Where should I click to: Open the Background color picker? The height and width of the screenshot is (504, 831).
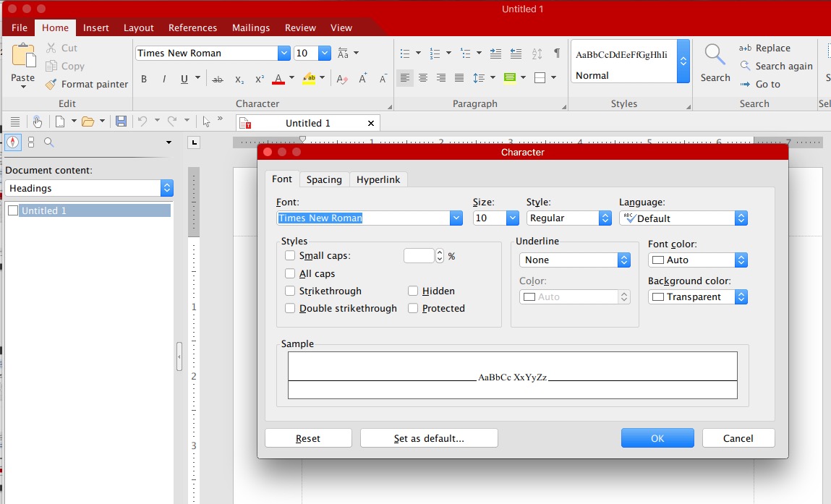tap(697, 296)
